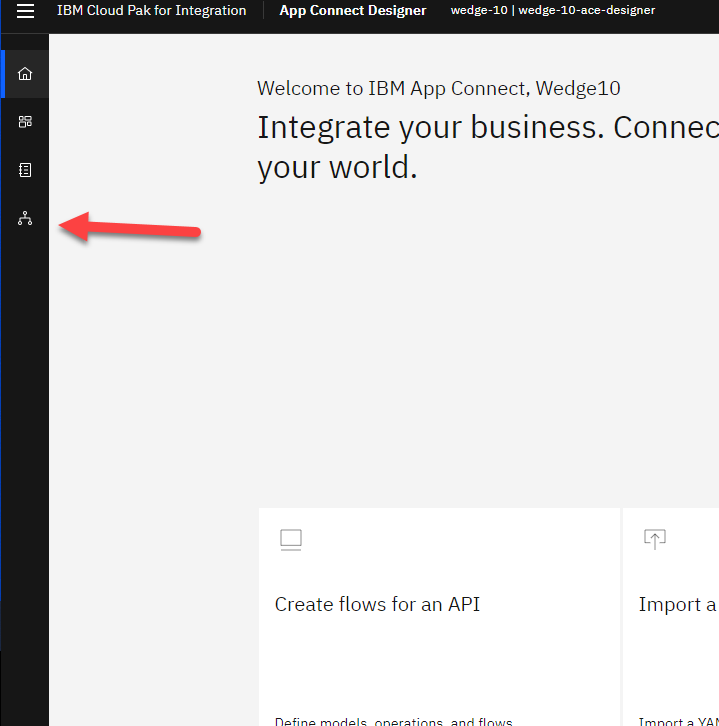This screenshot has width=719, height=726.
Task: Click the empty area inside the API tile
Action: coord(438,660)
